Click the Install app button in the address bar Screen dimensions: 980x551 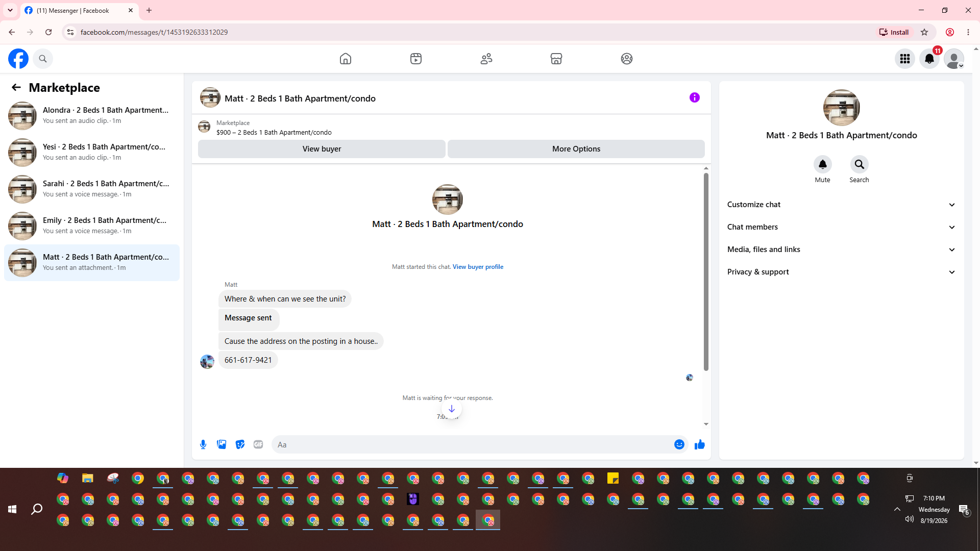(x=894, y=32)
